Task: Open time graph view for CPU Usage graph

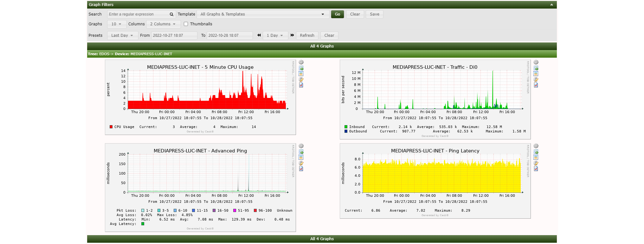Action: pos(301,74)
